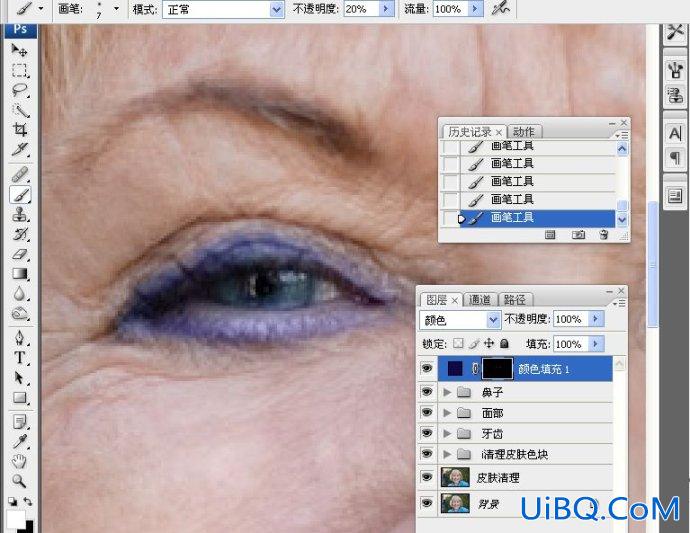Select the 历史记录 tab

[470, 132]
